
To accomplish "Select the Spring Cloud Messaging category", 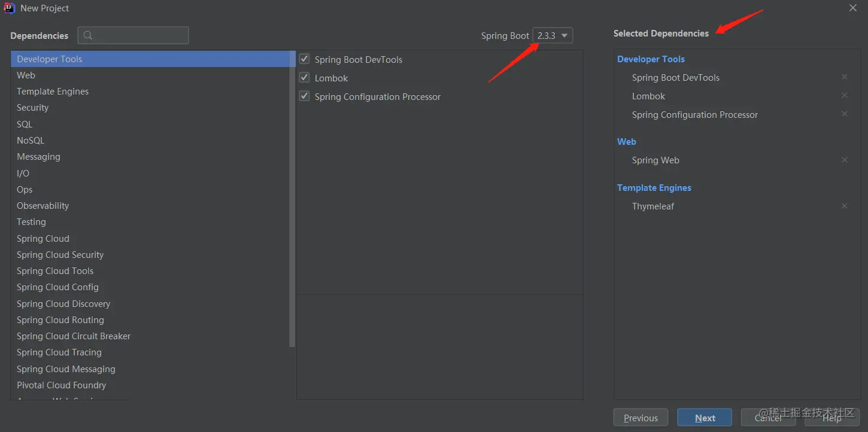I will pyautogui.click(x=150, y=369).
